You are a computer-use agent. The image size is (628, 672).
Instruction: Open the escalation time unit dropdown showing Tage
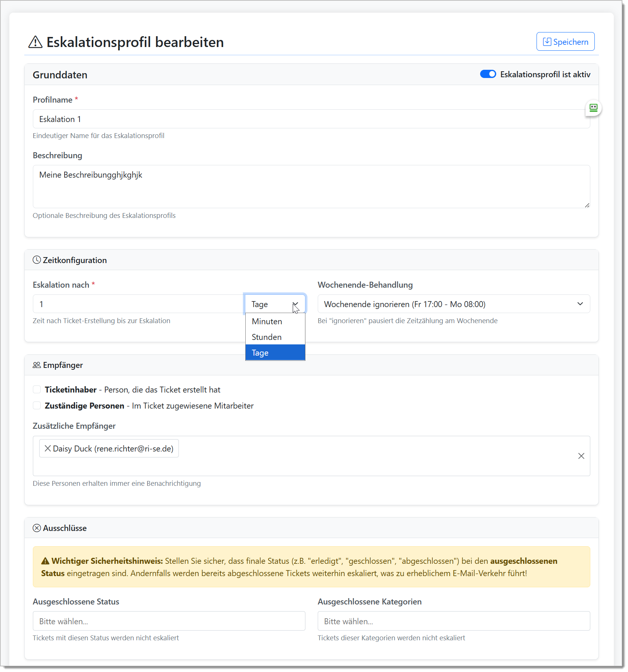tap(275, 304)
